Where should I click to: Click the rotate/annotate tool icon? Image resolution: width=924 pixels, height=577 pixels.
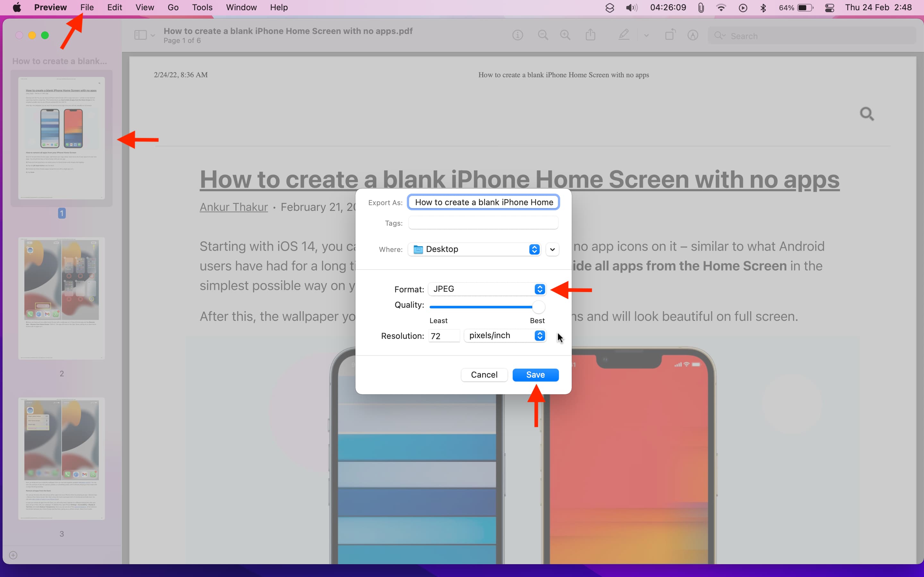[671, 35]
